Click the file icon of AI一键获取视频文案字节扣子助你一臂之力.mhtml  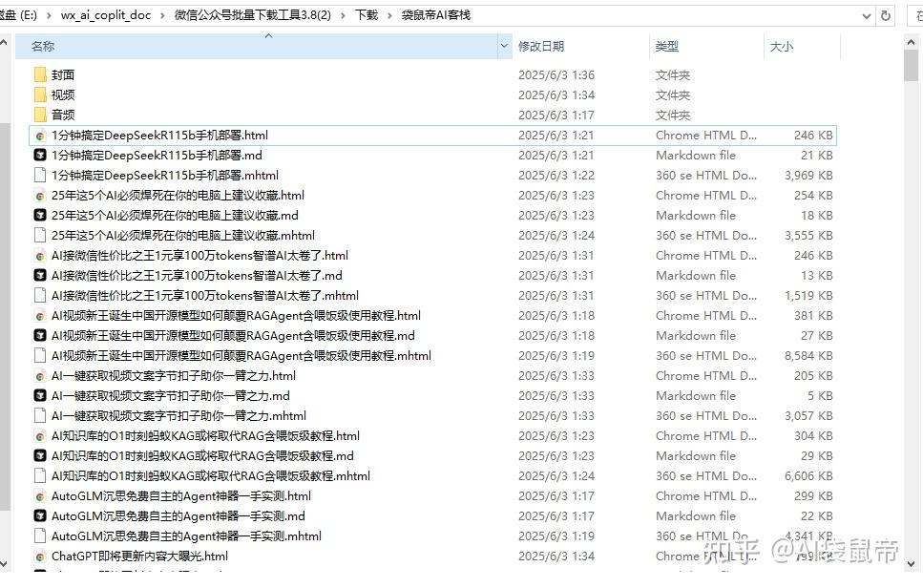[40, 415]
